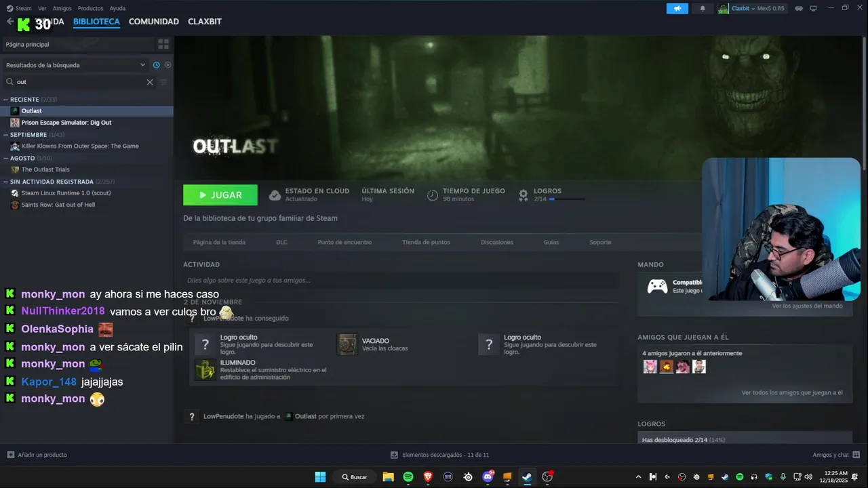868x488 pixels.
Task: Switch to the CLAXBIT profile tab
Action: tap(205, 22)
